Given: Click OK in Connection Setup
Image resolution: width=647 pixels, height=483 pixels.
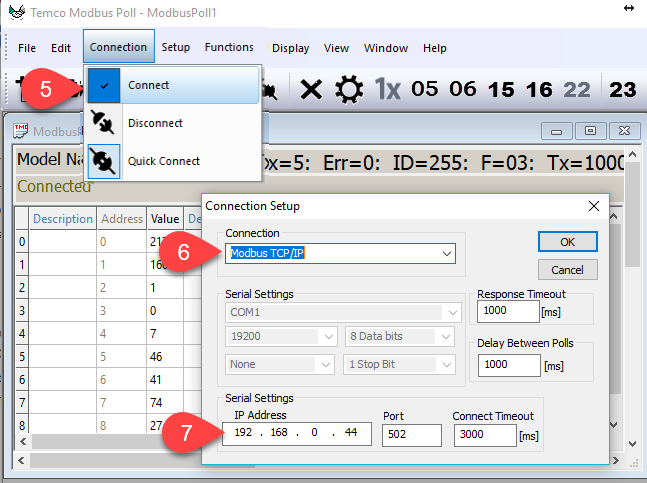Looking at the screenshot, I should [x=567, y=242].
